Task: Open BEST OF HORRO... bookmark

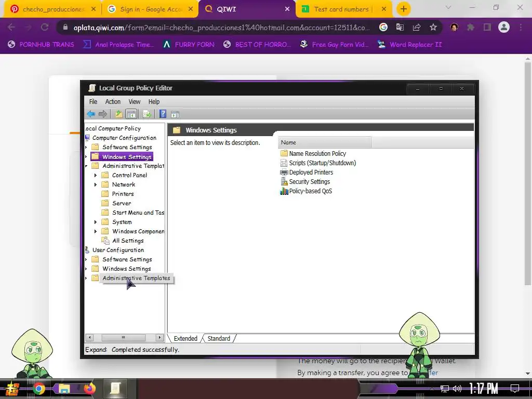Action: coord(257,45)
